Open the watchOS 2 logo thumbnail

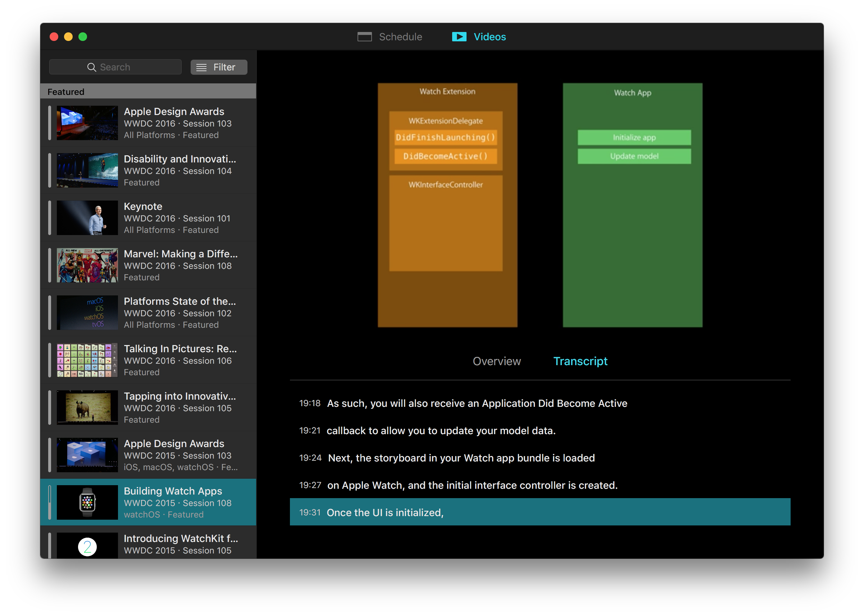pos(87,546)
